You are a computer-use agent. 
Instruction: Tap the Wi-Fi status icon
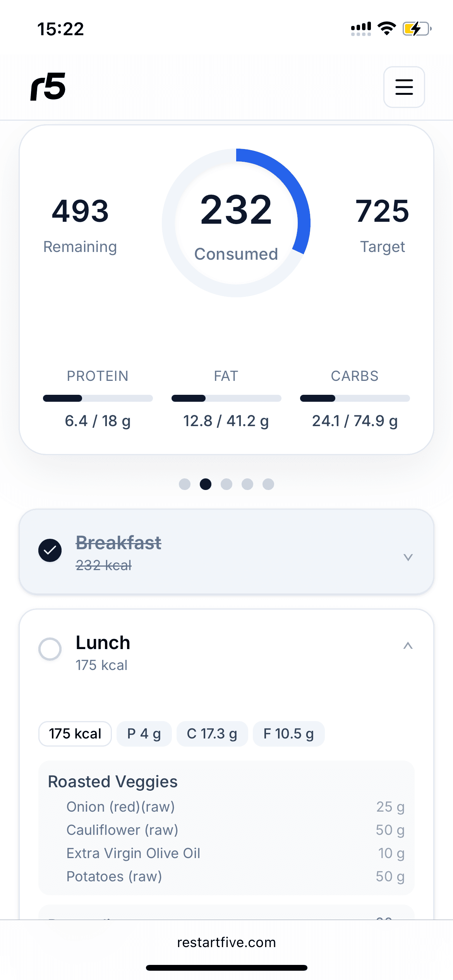[386, 29]
